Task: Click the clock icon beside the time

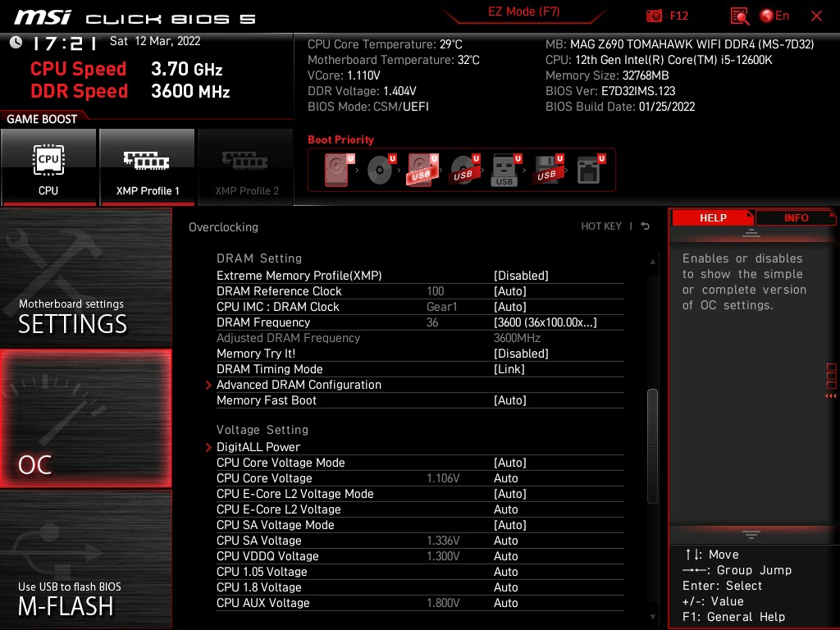Action: click(x=16, y=43)
